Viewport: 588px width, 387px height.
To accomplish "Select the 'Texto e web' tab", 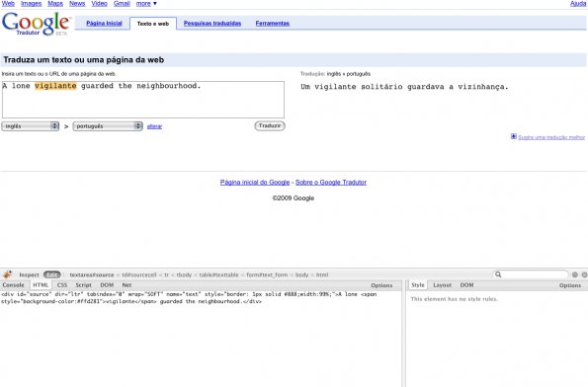I will (x=153, y=24).
